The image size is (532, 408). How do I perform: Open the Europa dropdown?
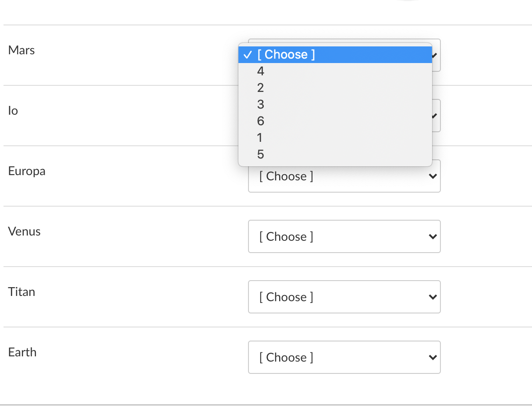click(x=344, y=176)
